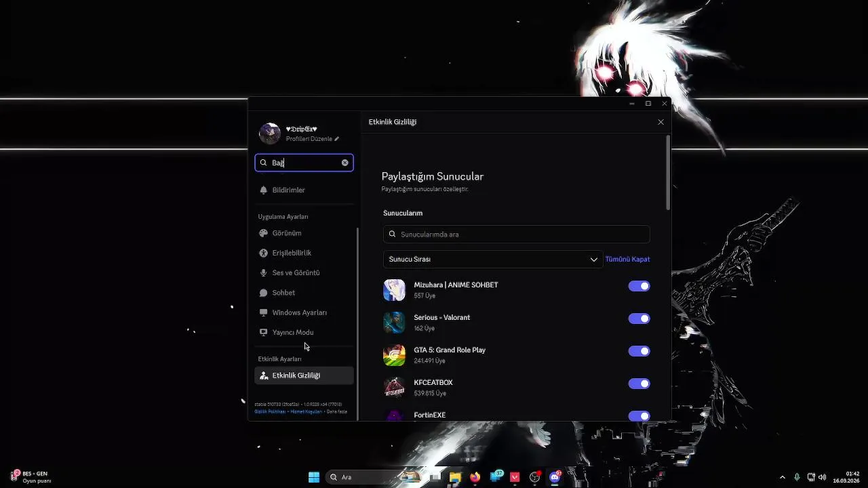Click the person icon beside Etkinlik Gizliliği
The width and height of the screenshot is (868, 488).
coord(264,375)
